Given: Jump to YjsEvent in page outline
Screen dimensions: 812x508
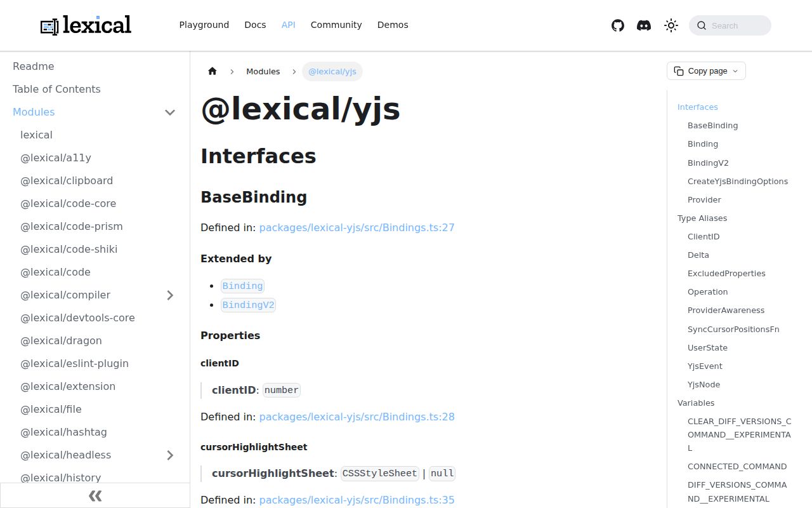Looking at the screenshot, I should point(705,366).
